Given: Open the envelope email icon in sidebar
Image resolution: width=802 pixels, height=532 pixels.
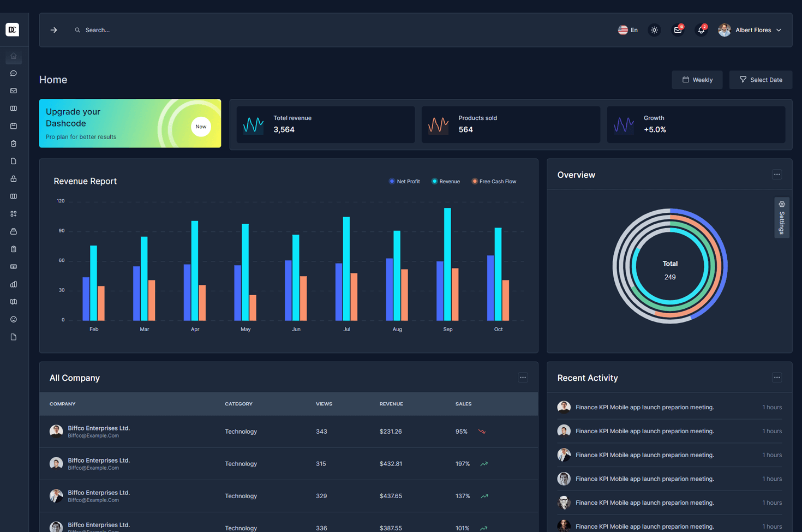Looking at the screenshot, I should point(14,91).
